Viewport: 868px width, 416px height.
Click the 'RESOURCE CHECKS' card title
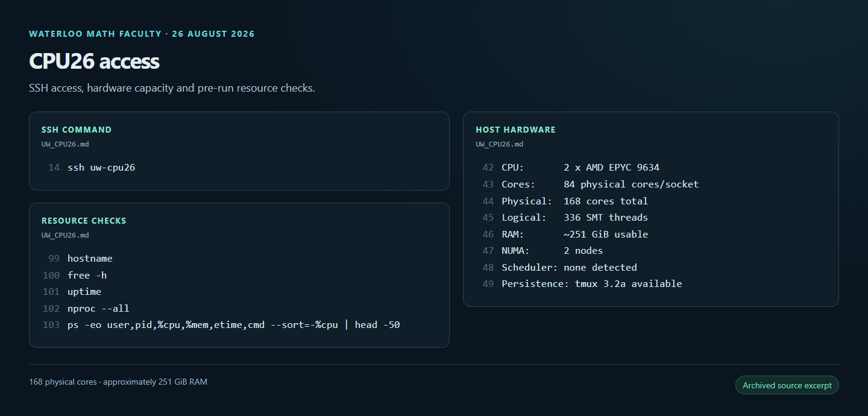84,221
